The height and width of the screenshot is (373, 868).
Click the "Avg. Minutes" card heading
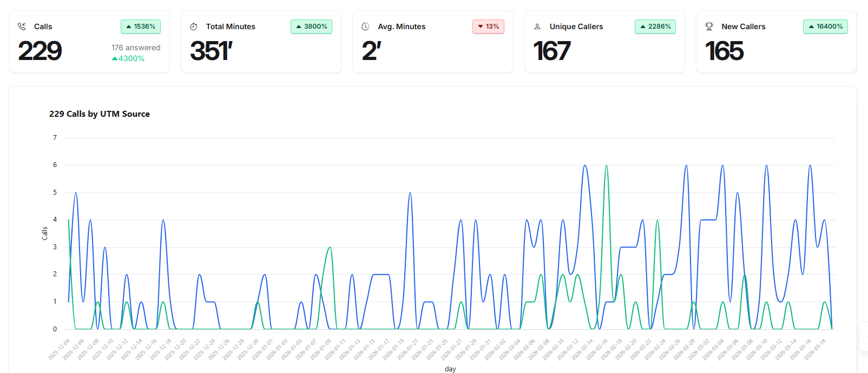tap(402, 26)
